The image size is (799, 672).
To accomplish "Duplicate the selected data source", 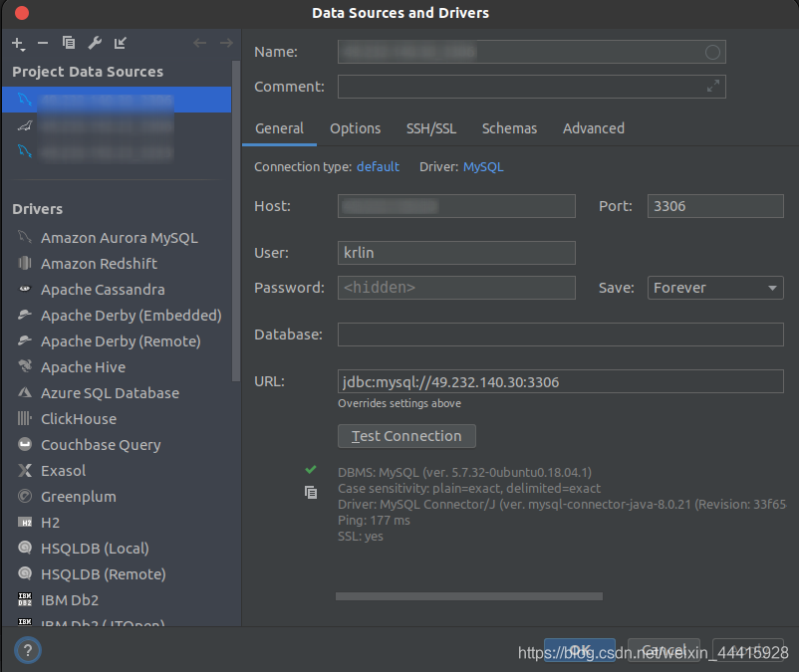I will tap(69, 43).
